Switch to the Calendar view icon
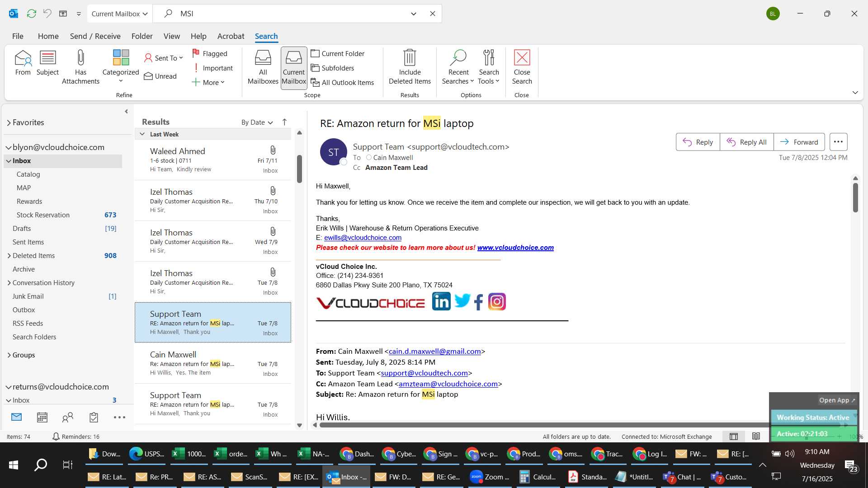This screenshot has width=868, height=488. (x=42, y=418)
